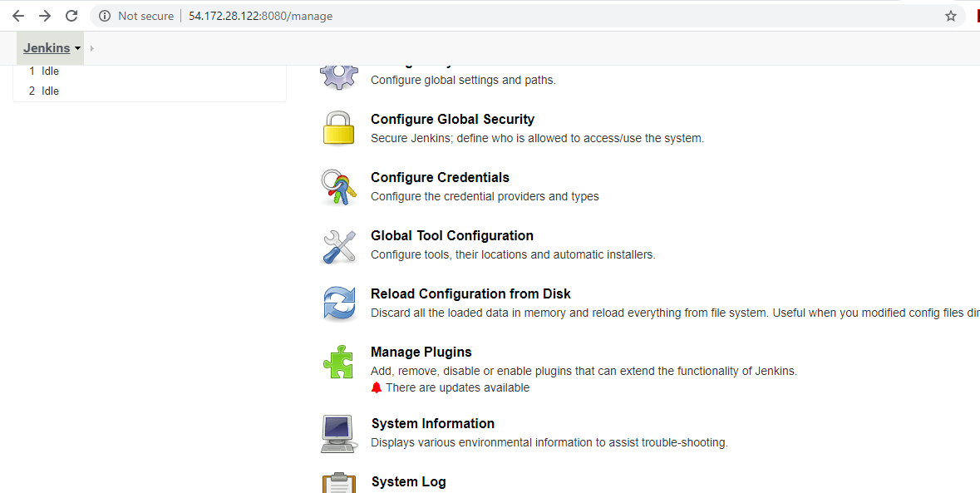Open the Configure Global Security link

coord(452,119)
